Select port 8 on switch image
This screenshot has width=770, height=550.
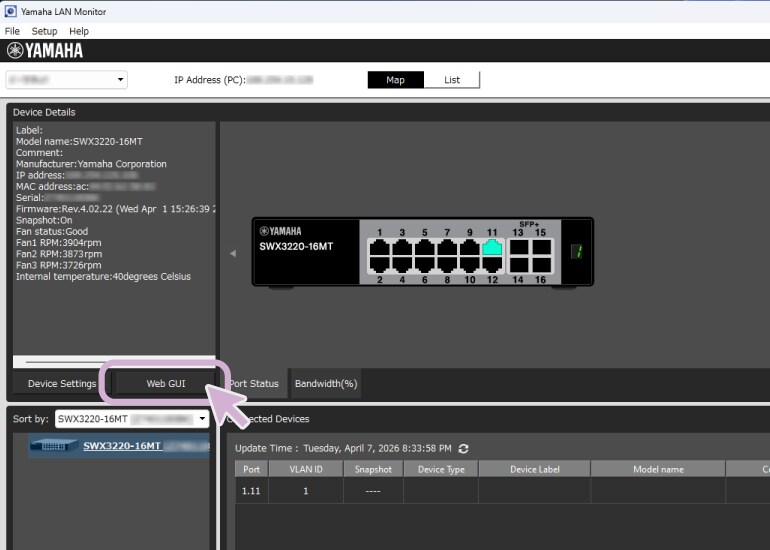tap(447, 264)
